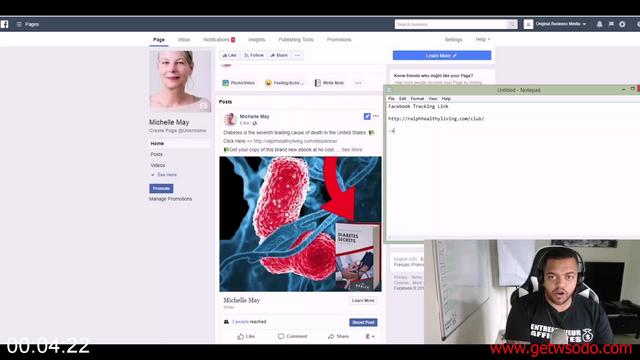Screen dimensions: 640x360
Task: Click the blue Learn More button
Action: [442, 56]
